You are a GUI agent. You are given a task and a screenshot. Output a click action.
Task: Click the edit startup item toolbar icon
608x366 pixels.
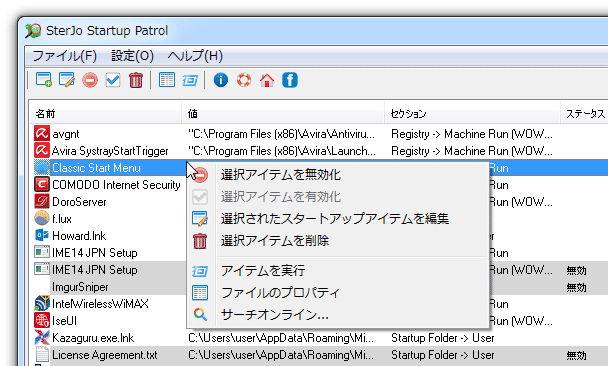point(67,80)
